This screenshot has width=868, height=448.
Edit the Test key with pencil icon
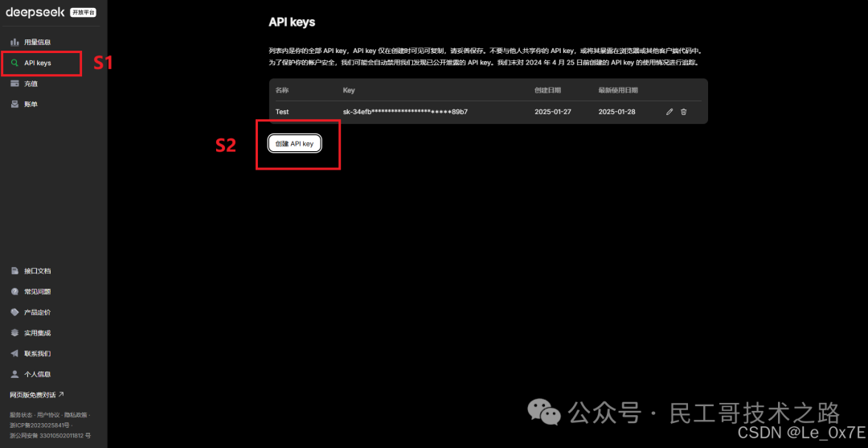[669, 112]
